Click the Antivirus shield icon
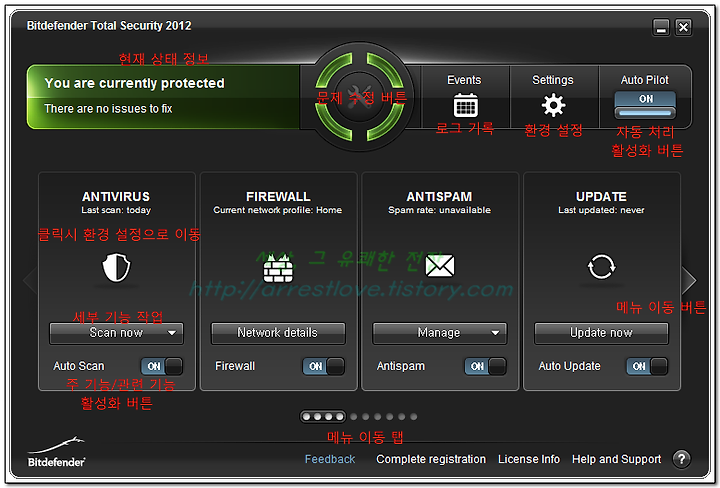This screenshot has width=720, height=488. point(116,267)
